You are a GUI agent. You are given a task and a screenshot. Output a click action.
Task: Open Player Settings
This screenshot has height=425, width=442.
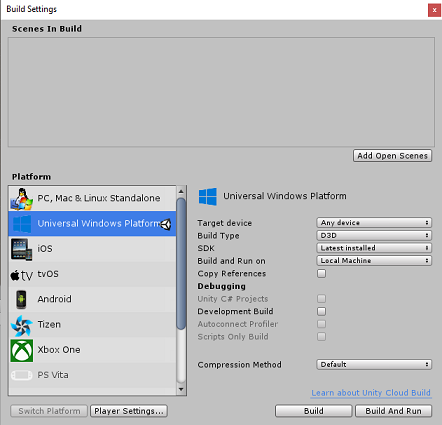click(x=129, y=411)
